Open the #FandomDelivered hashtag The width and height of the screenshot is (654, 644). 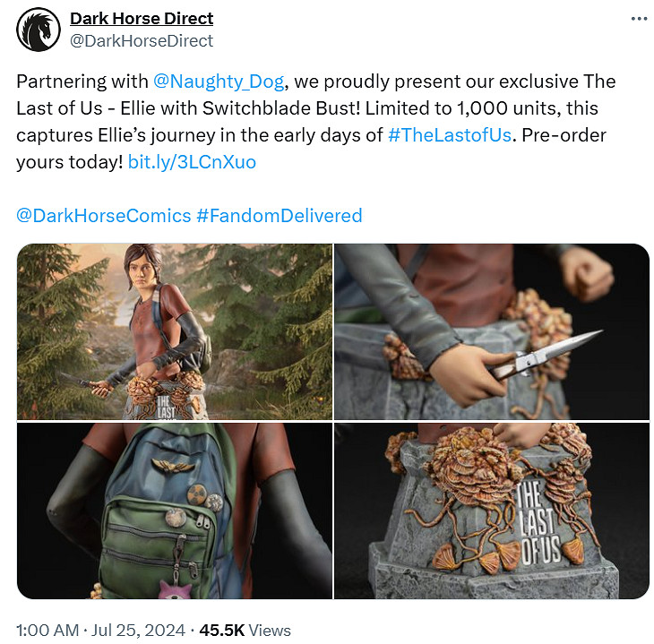279,216
